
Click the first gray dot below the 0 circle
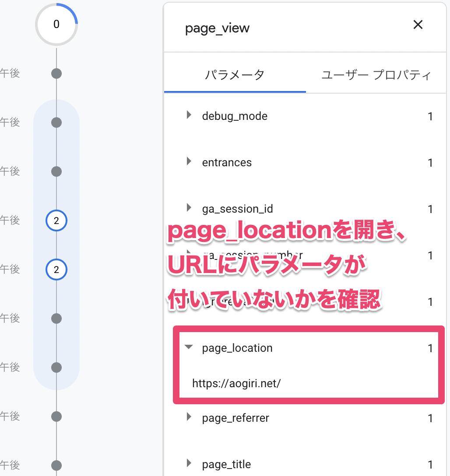(x=56, y=73)
